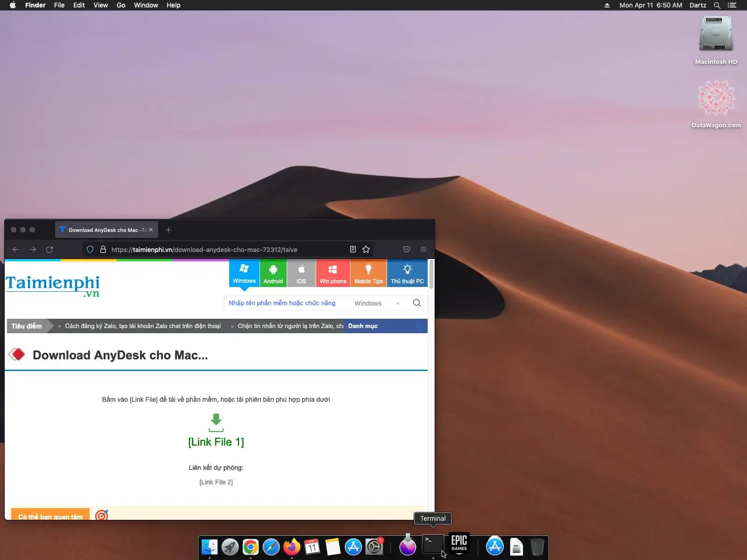
Task: Toggle reader view in the address bar
Action: point(353,250)
